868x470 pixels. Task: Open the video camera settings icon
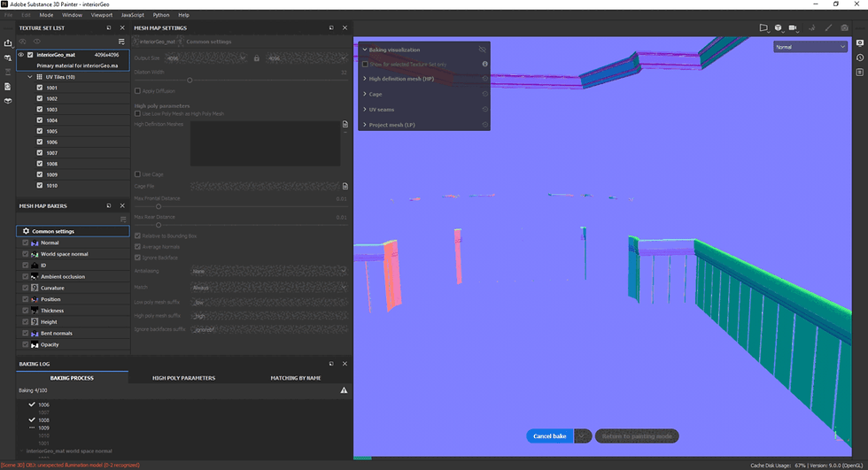[x=793, y=27]
